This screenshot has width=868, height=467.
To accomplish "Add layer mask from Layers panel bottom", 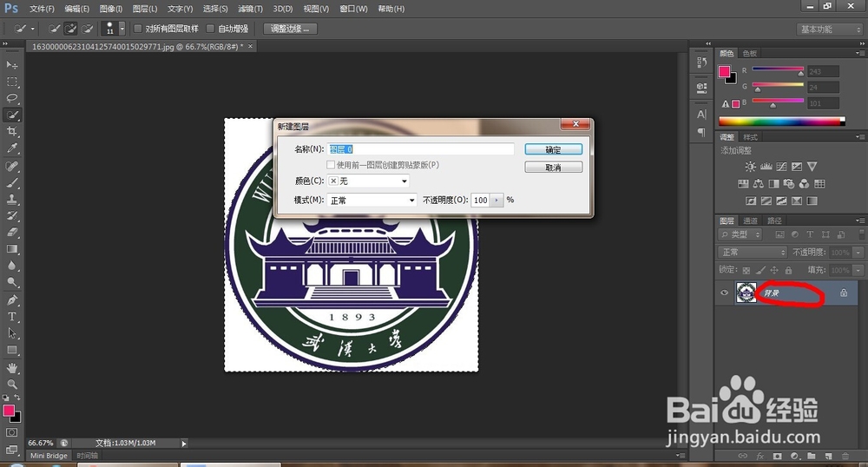I will (x=778, y=456).
